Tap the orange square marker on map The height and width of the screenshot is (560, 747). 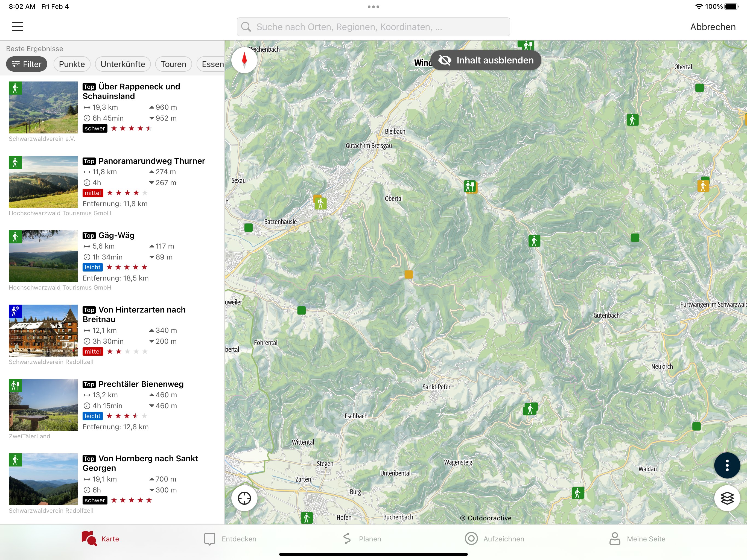[408, 274]
